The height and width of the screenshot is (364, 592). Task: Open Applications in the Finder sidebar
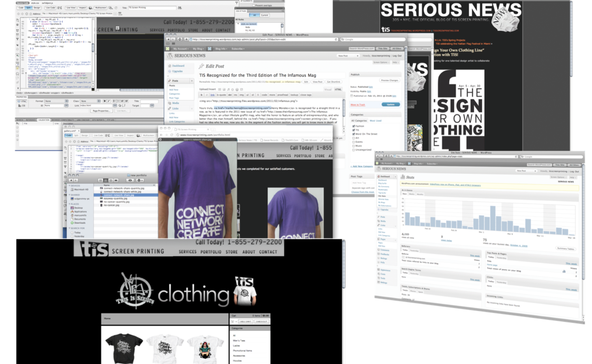click(x=81, y=211)
